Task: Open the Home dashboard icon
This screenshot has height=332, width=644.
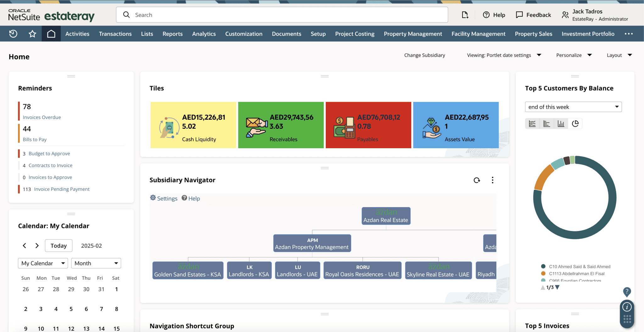Action: (51, 33)
